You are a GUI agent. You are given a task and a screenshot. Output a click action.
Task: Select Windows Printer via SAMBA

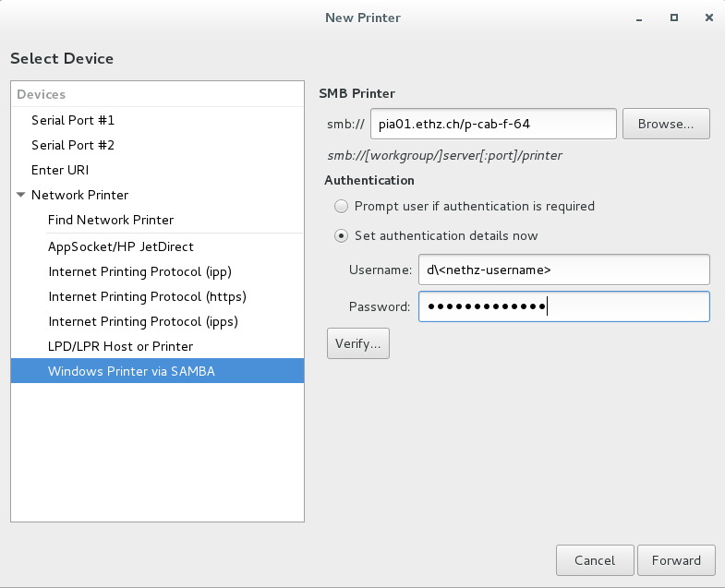157,371
